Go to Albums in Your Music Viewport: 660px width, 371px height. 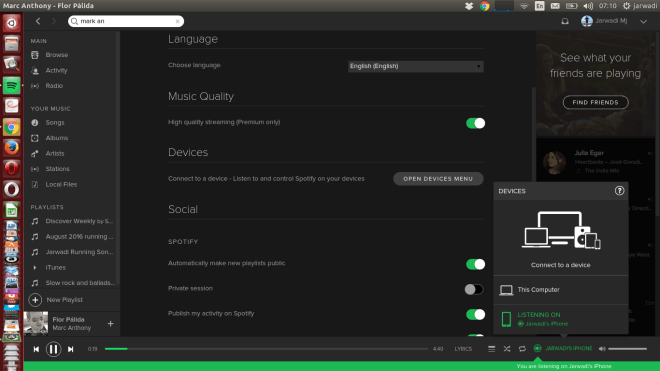56,138
